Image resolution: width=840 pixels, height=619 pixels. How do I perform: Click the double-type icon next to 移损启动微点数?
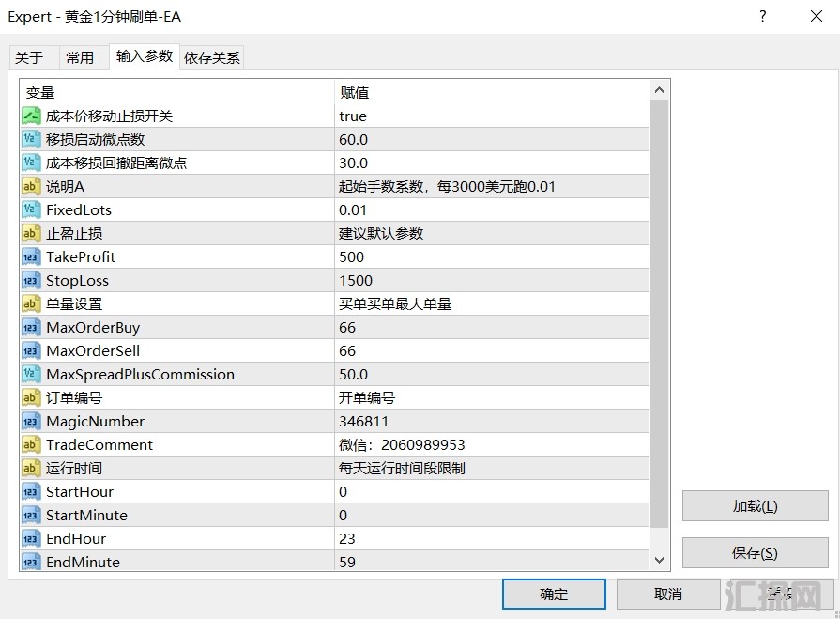(x=30, y=139)
